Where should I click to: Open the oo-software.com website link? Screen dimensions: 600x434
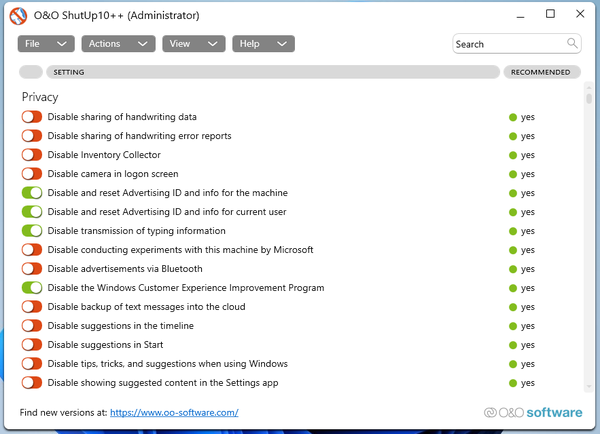tap(173, 412)
